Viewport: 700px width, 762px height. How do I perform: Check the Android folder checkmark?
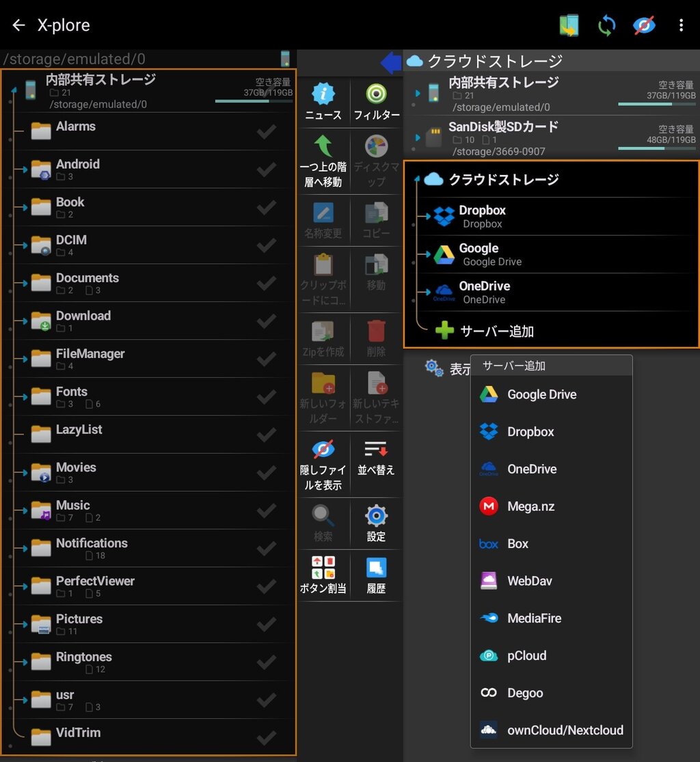267,169
